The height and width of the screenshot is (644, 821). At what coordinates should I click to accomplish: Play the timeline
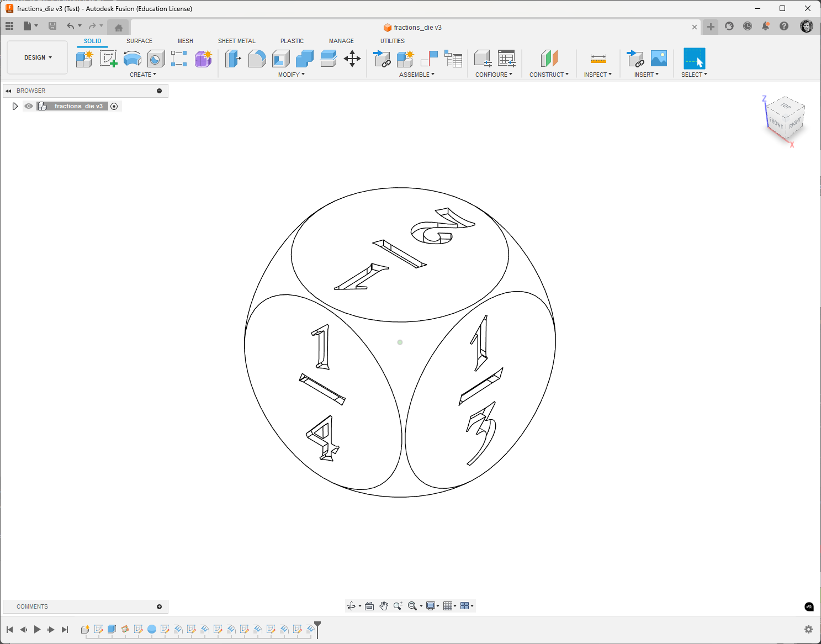click(x=37, y=630)
